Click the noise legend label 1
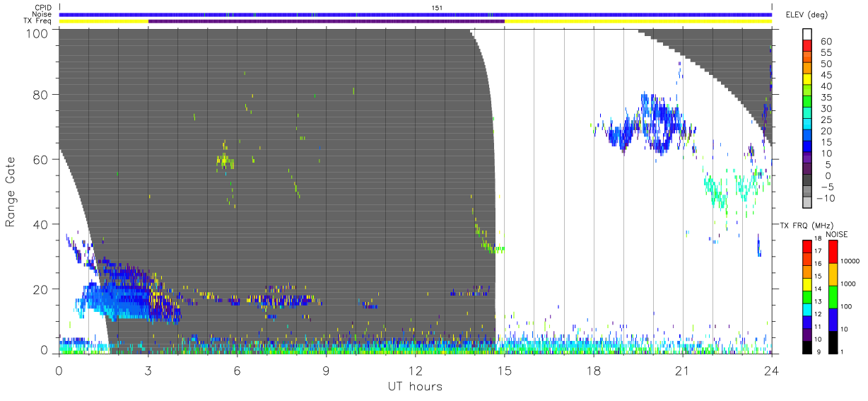The width and height of the screenshot is (868, 401). (x=841, y=351)
